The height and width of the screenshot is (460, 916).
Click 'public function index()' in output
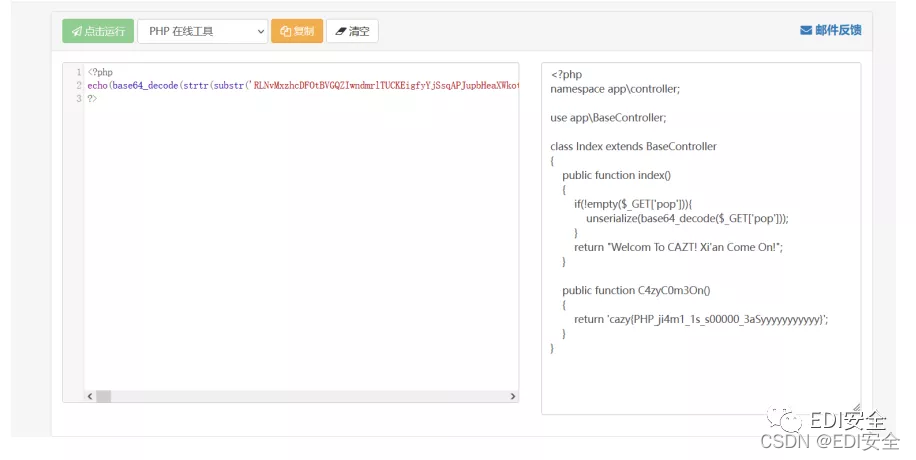pyautogui.click(x=616, y=175)
